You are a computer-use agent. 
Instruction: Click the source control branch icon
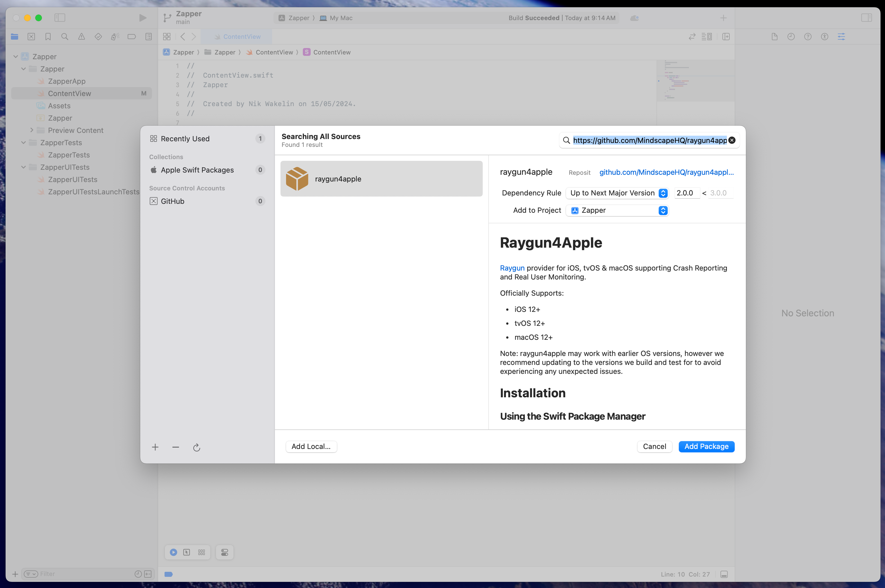[x=167, y=18]
